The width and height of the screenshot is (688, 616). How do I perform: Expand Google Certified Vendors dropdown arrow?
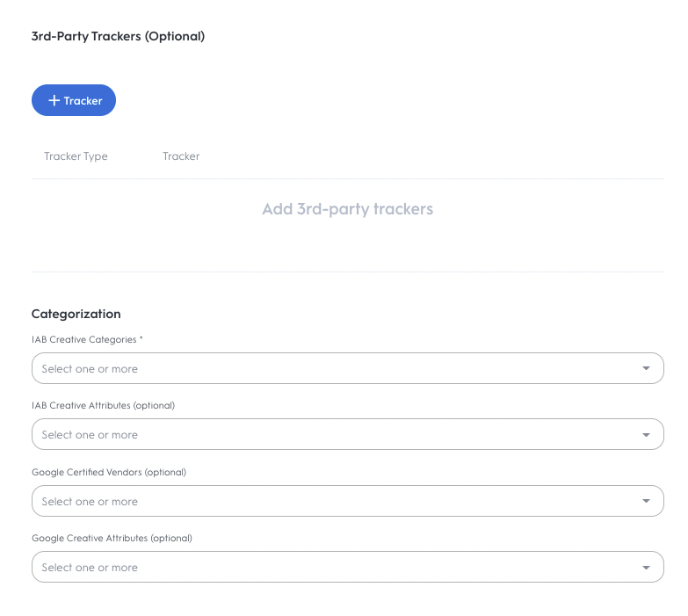click(x=646, y=502)
